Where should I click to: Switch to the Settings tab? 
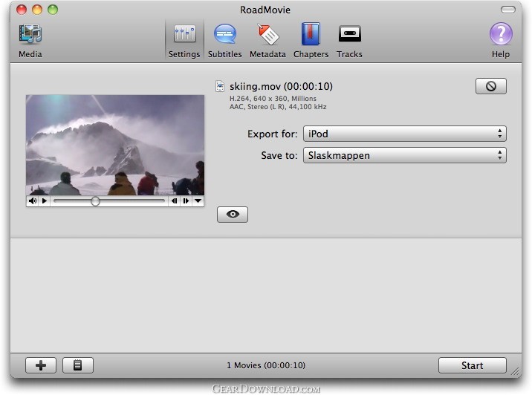coord(184,41)
